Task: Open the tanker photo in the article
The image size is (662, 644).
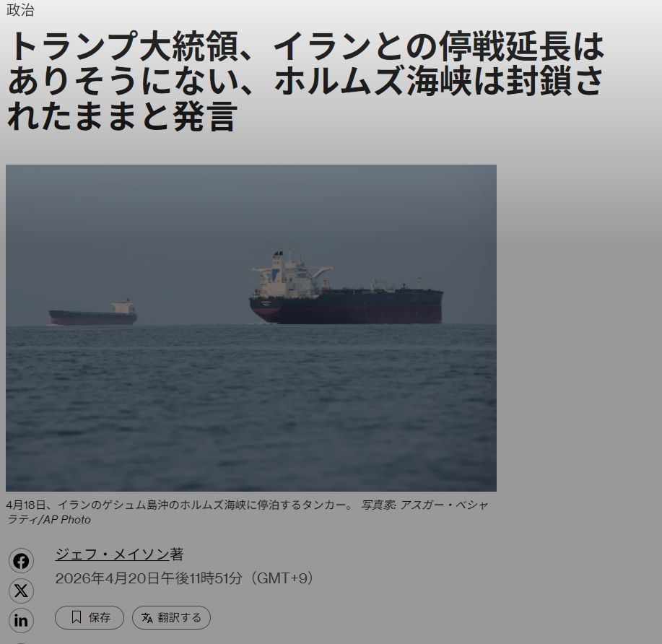Action: pyautogui.click(x=251, y=328)
